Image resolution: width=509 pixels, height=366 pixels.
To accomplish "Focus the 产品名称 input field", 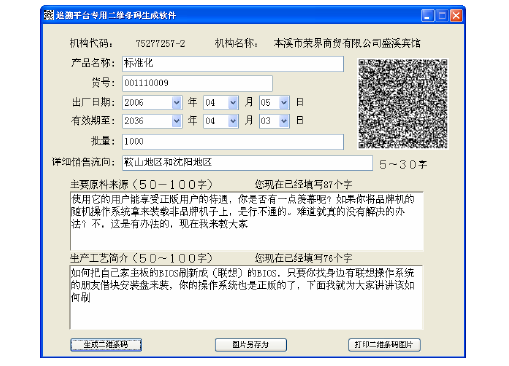I will point(233,64).
